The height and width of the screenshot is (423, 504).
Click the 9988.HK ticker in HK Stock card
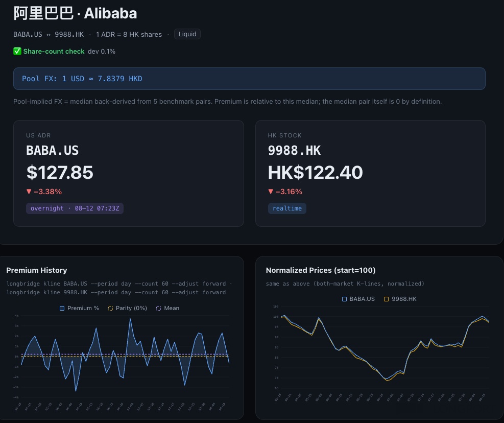click(x=294, y=151)
